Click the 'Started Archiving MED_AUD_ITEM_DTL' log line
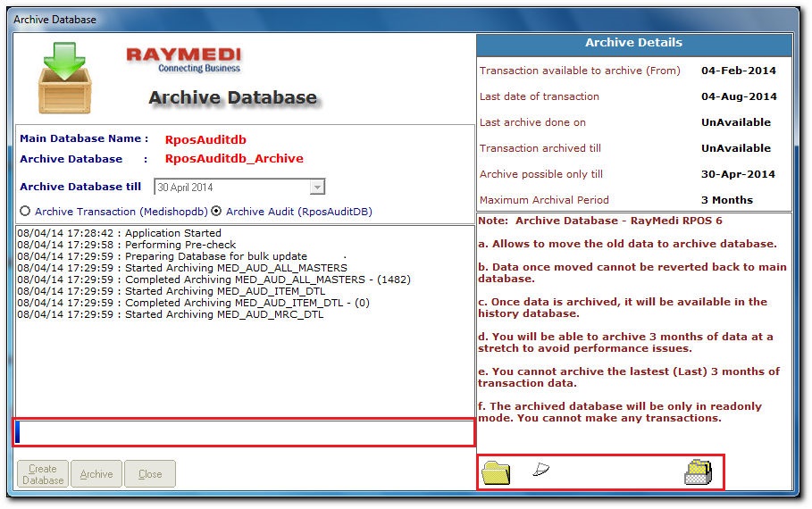This screenshot has height=509, width=812. pos(172,291)
